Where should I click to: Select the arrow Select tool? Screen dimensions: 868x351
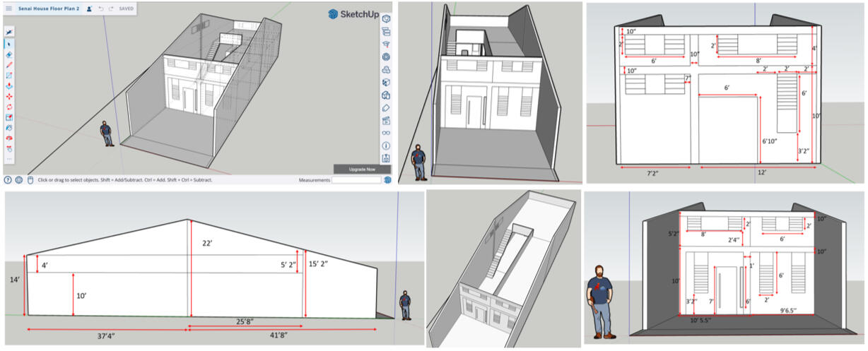click(x=8, y=43)
